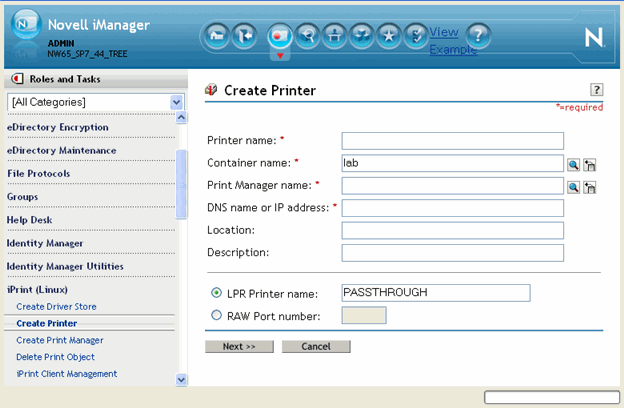This screenshot has width=624, height=408.
Task: Focus the Printer name field
Action: tap(452, 141)
